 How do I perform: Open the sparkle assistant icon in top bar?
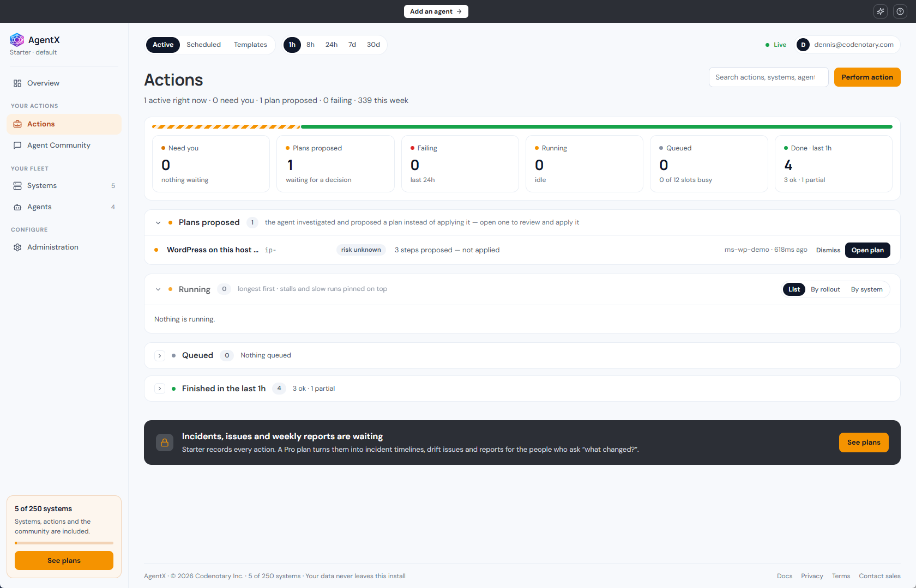point(881,11)
